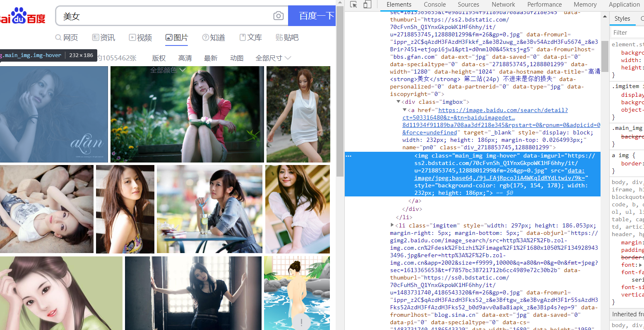Screen dimensions: 644x330
Task: Open the girl at cafe table with drink thumbnail
Action: pos(209,209)
